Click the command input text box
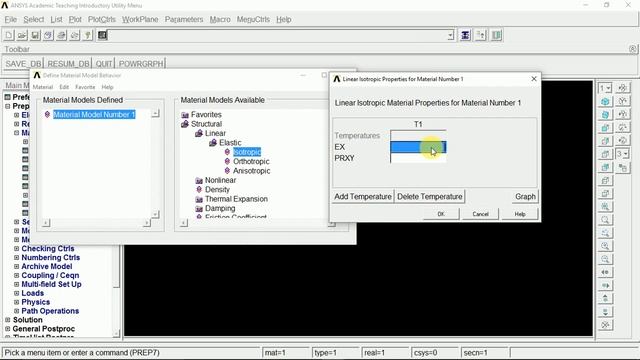 pos(278,36)
